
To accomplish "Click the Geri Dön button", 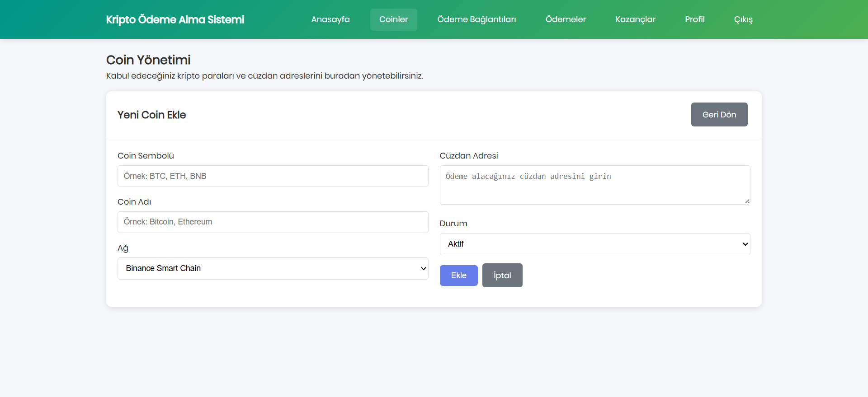I will pos(719,115).
